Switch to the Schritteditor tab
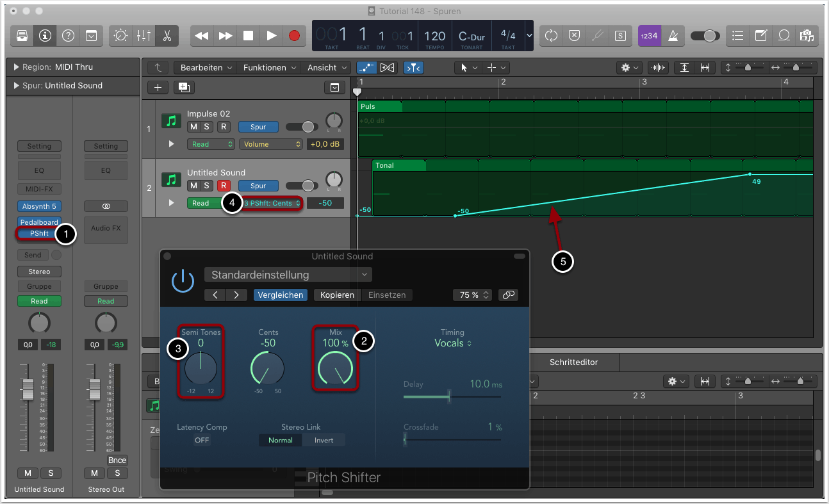The image size is (829, 504). pos(573,362)
